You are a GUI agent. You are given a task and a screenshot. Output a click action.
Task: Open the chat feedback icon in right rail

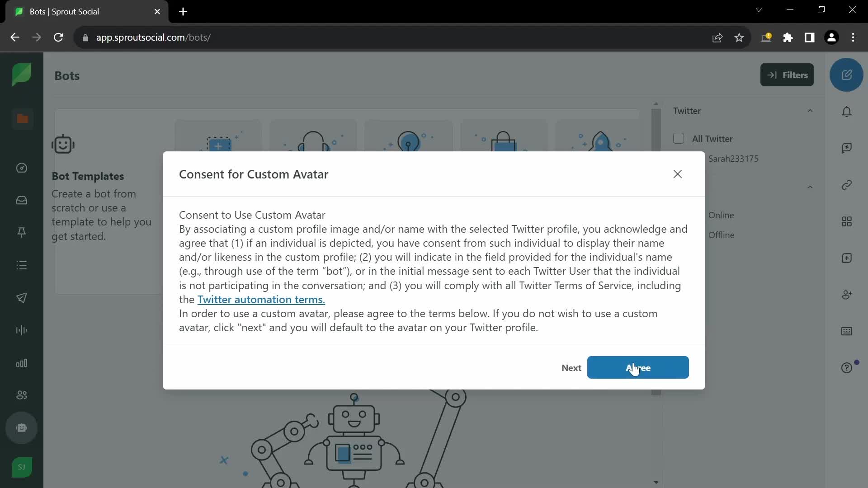(846, 148)
